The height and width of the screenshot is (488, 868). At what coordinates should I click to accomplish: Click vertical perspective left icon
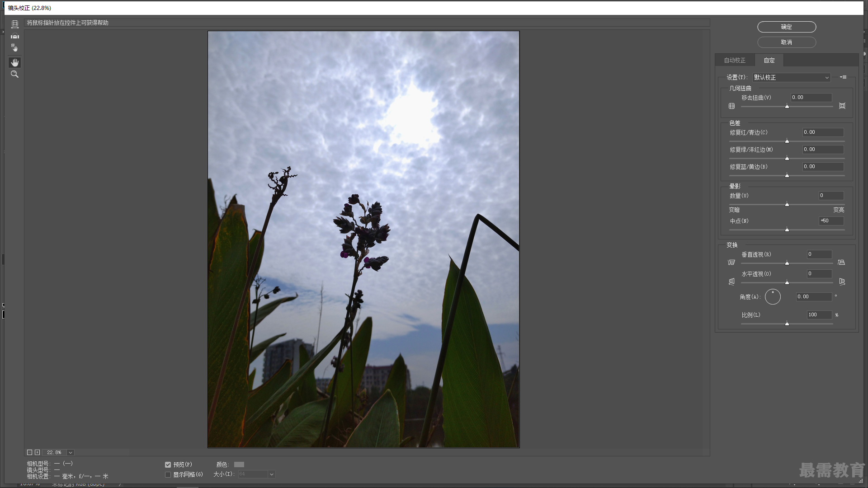pyautogui.click(x=731, y=263)
